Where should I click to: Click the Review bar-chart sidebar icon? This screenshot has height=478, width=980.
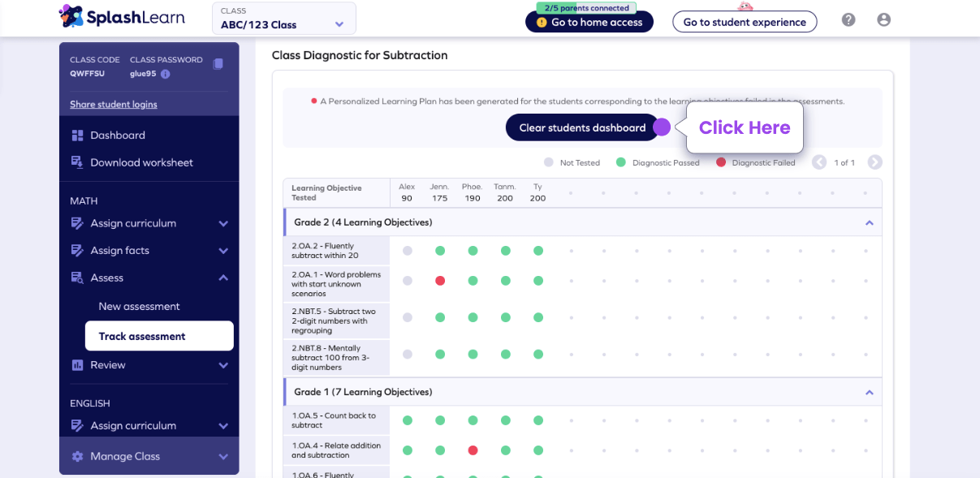pyautogui.click(x=77, y=365)
